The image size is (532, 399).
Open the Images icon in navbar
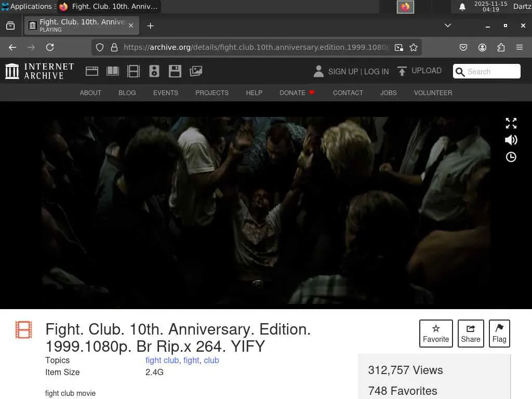click(196, 71)
